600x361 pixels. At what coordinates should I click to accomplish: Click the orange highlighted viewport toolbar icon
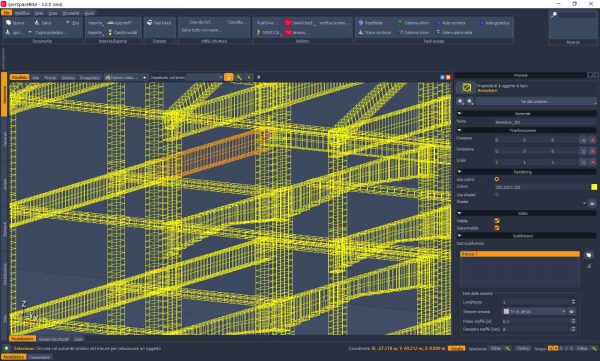tap(228, 77)
